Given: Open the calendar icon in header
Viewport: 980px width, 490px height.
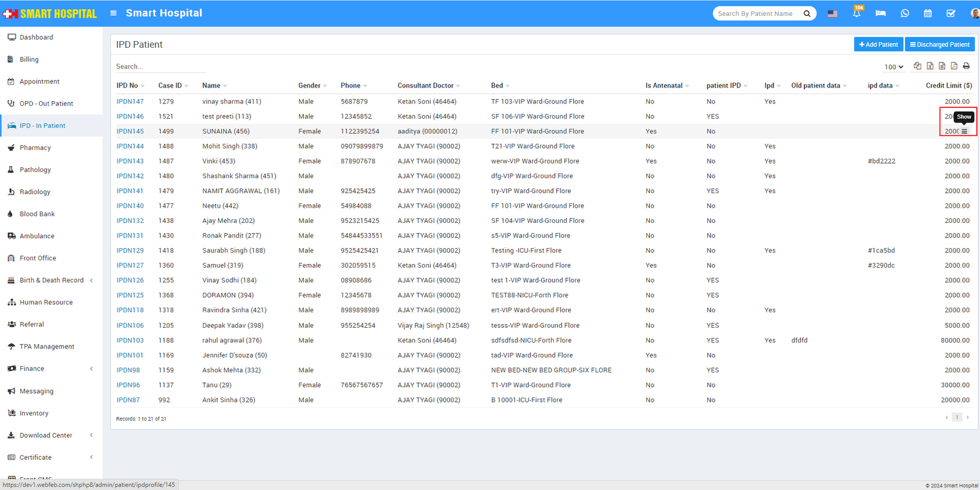Looking at the screenshot, I should pos(928,13).
